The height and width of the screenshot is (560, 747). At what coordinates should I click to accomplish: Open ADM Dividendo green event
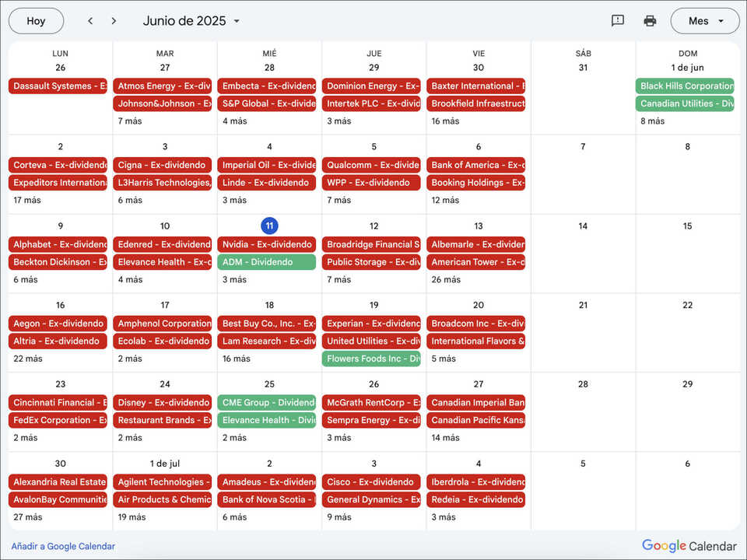click(267, 262)
